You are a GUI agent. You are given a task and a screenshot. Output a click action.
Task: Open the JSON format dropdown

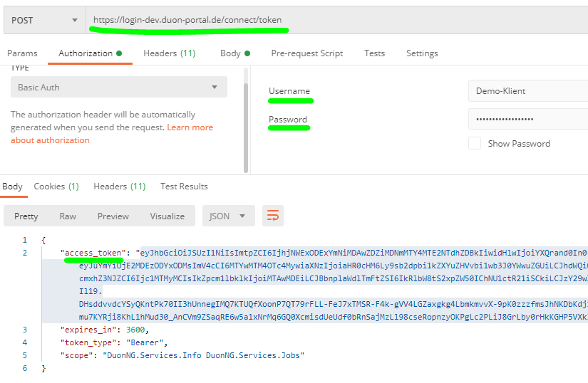(x=228, y=216)
